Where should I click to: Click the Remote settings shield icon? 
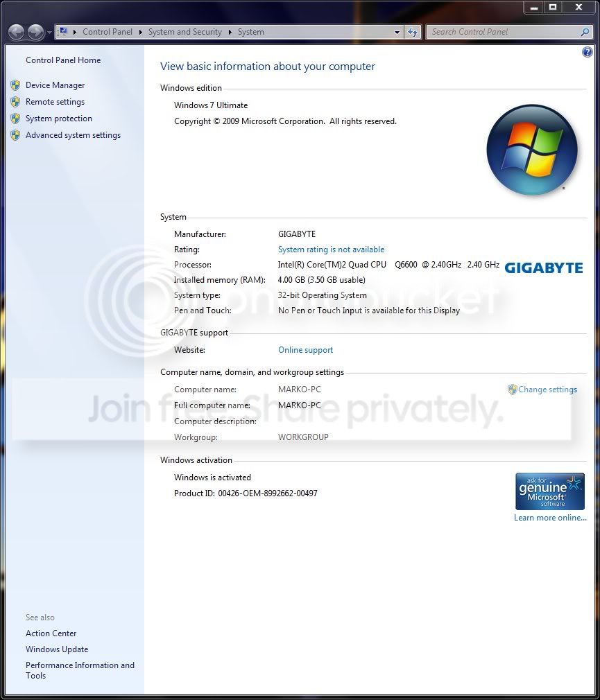[15, 102]
